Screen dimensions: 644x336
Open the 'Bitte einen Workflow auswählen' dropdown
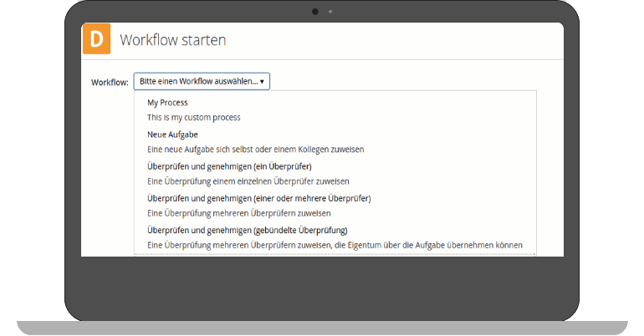coord(202,81)
